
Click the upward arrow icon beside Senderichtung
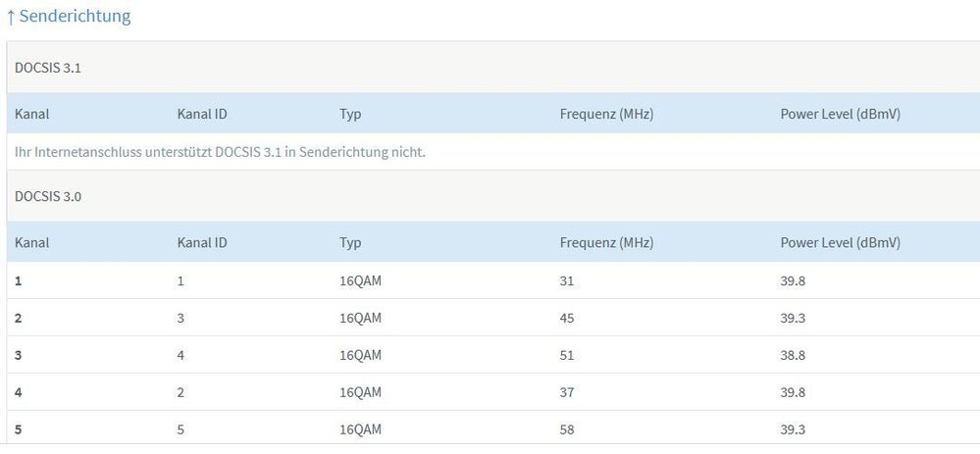click(11, 17)
